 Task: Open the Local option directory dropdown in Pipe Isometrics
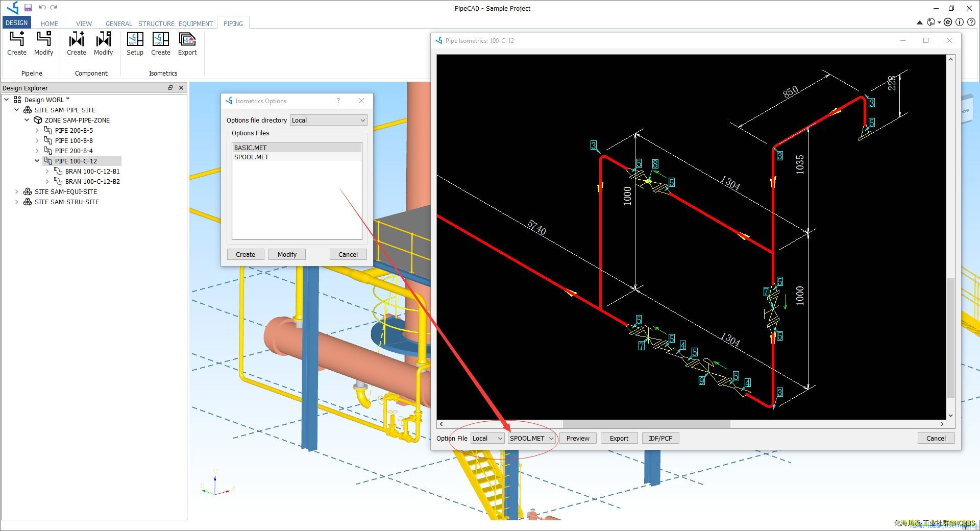(x=487, y=438)
